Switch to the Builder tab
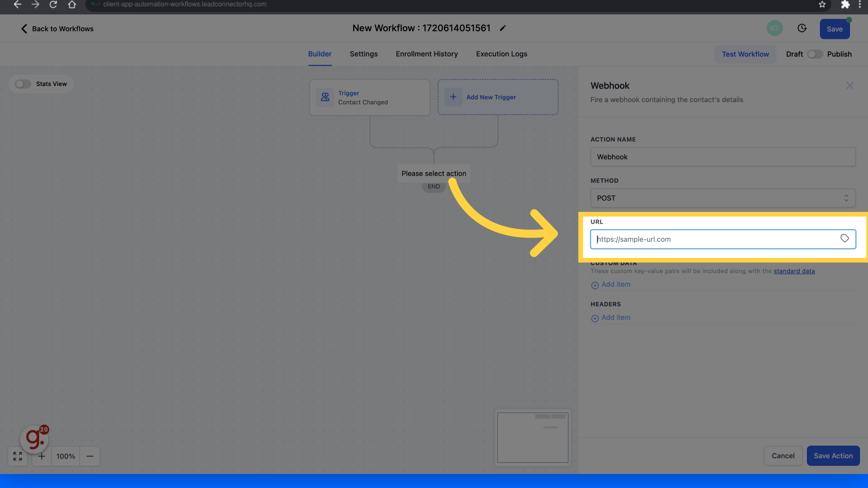 pyautogui.click(x=320, y=54)
